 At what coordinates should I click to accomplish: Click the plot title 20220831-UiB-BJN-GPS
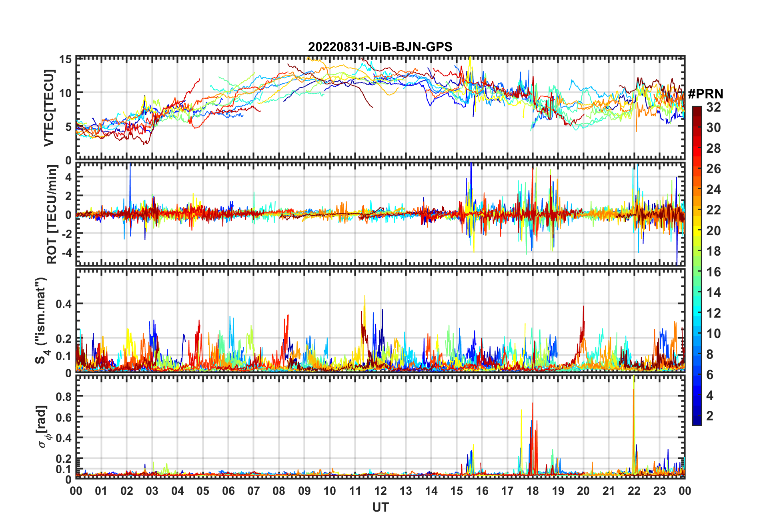tap(380, 47)
